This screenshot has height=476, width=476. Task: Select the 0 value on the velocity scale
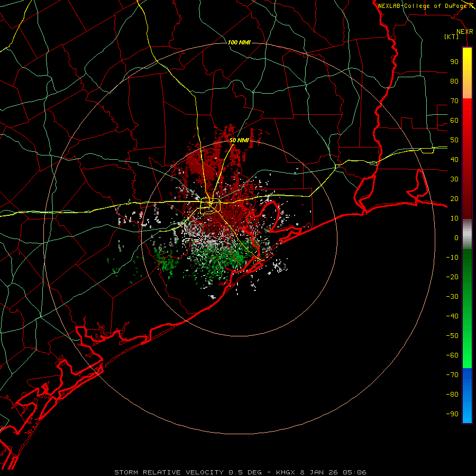pos(456,238)
